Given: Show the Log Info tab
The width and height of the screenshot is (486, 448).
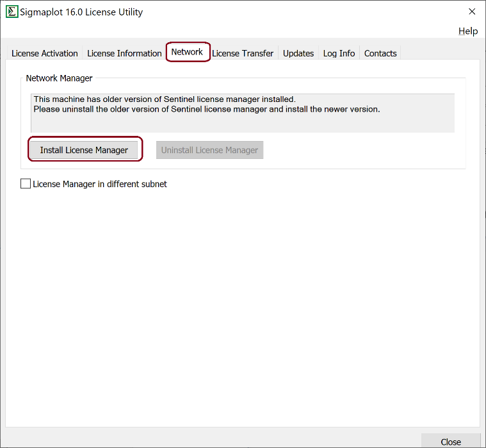Looking at the screenshot, I should 339,53.
